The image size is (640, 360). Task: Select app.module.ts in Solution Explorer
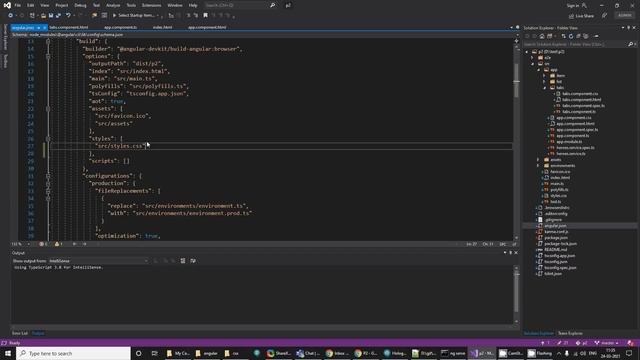tap(569, 142)
